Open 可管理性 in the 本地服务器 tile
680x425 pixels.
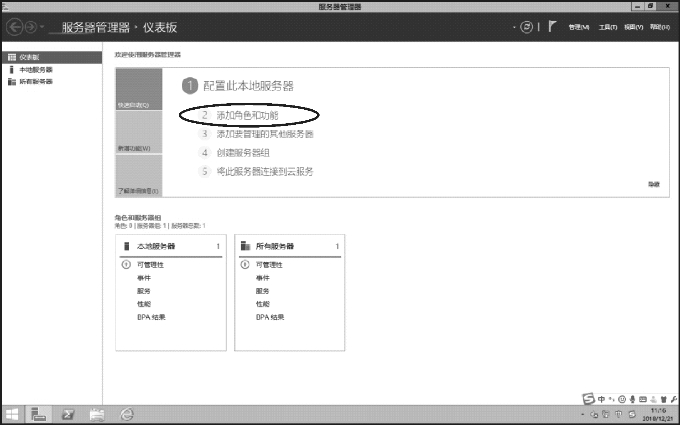coord(150,265)
